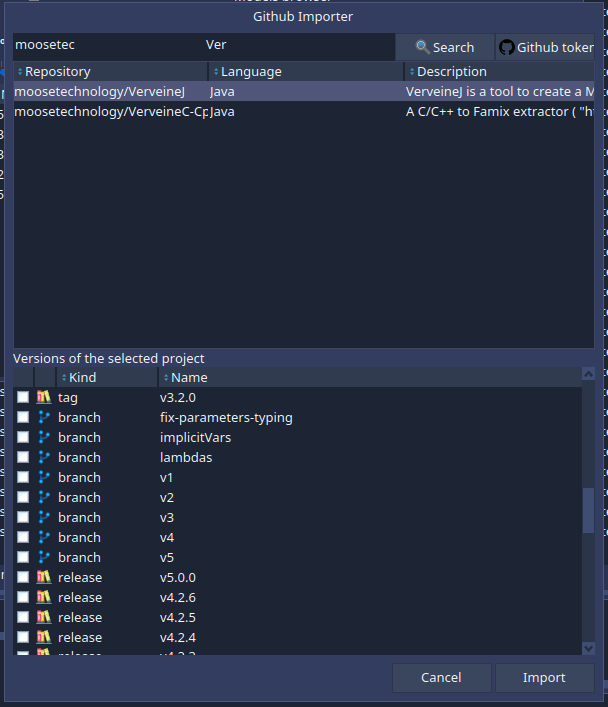Click the versions list scrollbar thumb

[x=588, y=510]
